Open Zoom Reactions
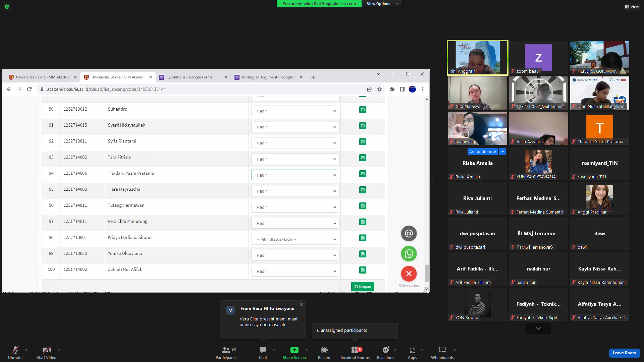644x362 pixels. tap(385, 353)
